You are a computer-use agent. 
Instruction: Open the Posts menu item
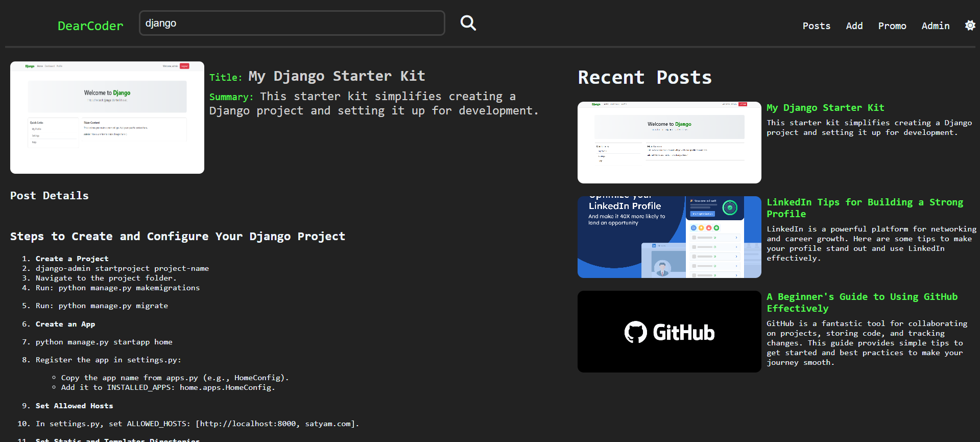tap(816, 26)
